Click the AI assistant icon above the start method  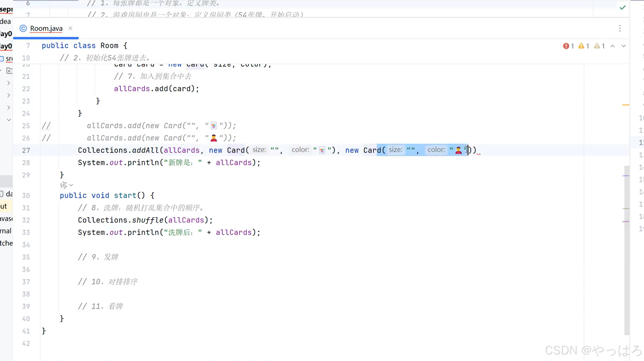point(63,185)
